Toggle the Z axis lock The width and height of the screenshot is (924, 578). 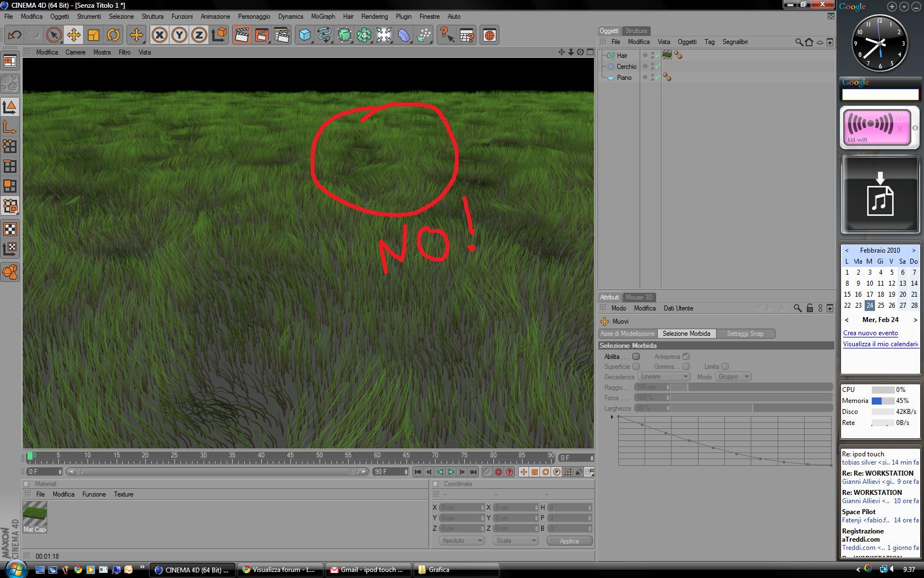click(199, 35)
